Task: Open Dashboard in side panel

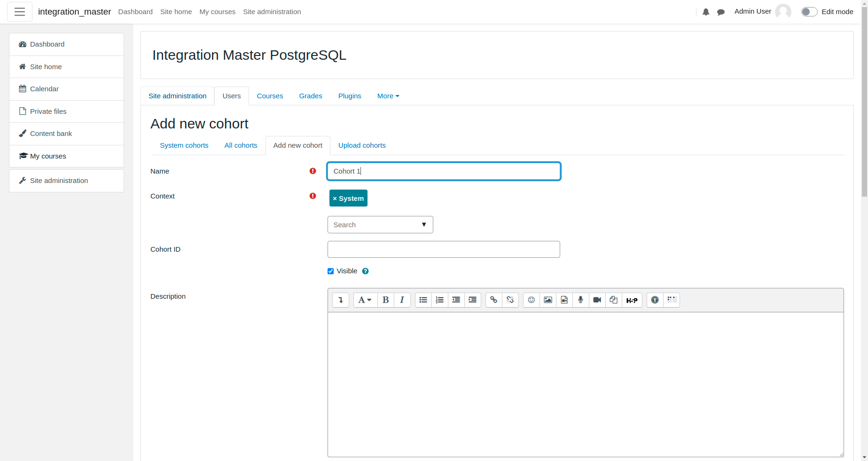Action: (x=66, y=44)
